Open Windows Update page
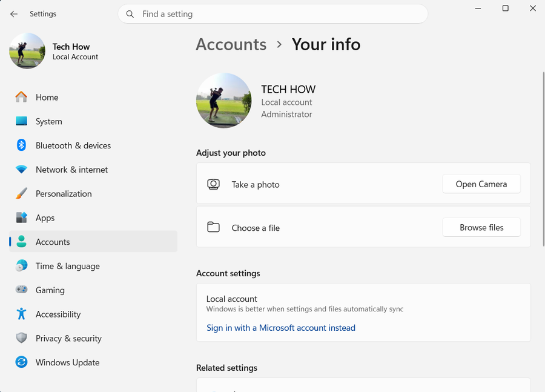The width and height of the screenshot is (545, 392). (x=93, y=362)
